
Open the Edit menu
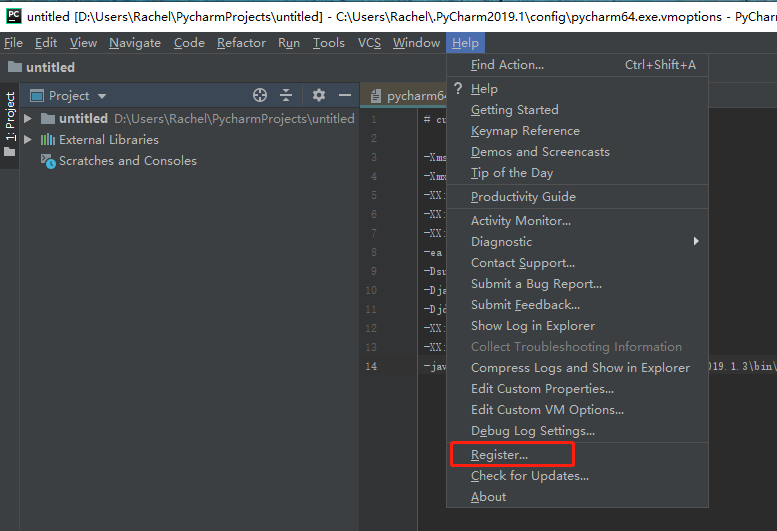46,43
